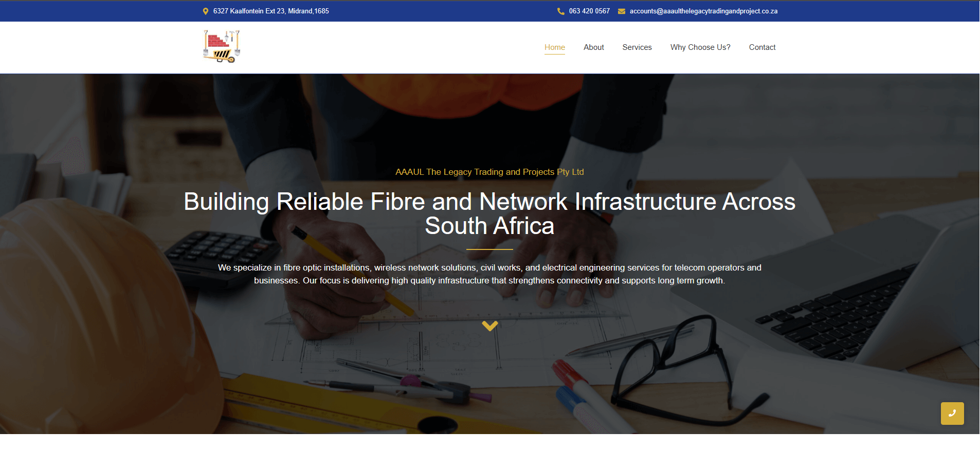Screen dimensions: 980x467
Task: Click the accounts email address link
Action: tap(703, 11)
